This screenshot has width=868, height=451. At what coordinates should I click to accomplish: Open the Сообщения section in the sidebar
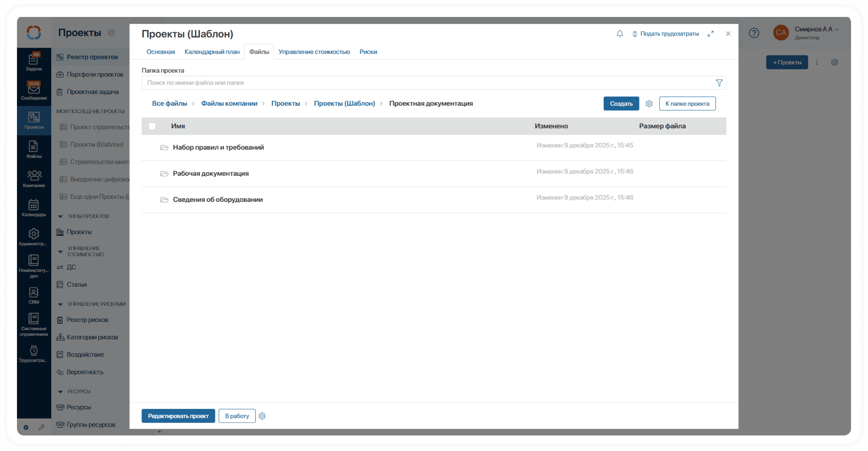[x=34, y=89]
